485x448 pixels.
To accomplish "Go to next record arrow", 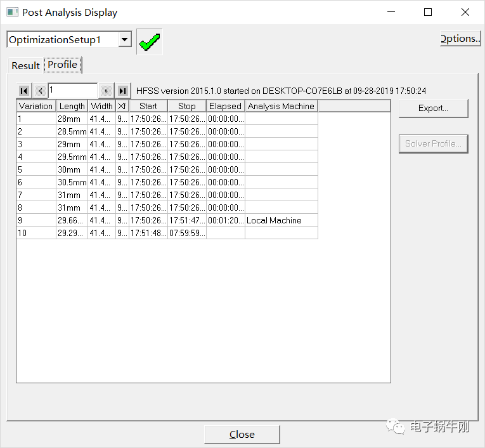I will [x=106, y=91].
